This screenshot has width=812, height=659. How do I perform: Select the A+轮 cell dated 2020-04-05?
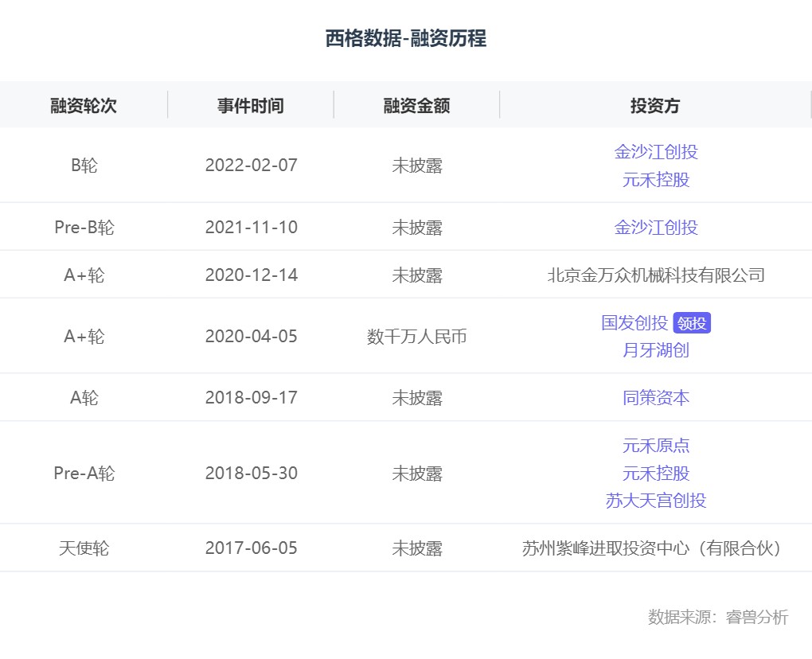(84, 337)
